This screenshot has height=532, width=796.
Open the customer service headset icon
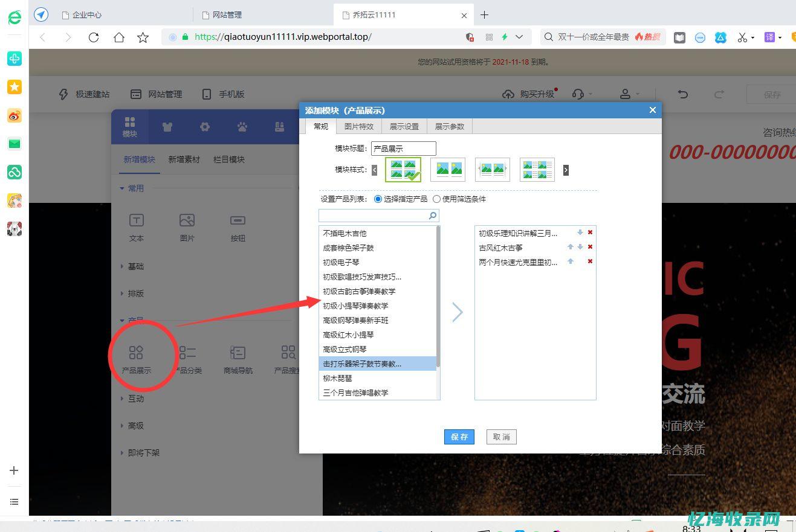[578, 94]
